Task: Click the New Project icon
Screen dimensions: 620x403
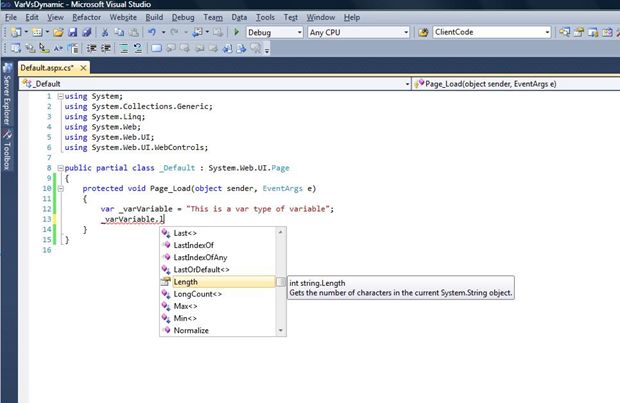Action: (x=16, y=33)
